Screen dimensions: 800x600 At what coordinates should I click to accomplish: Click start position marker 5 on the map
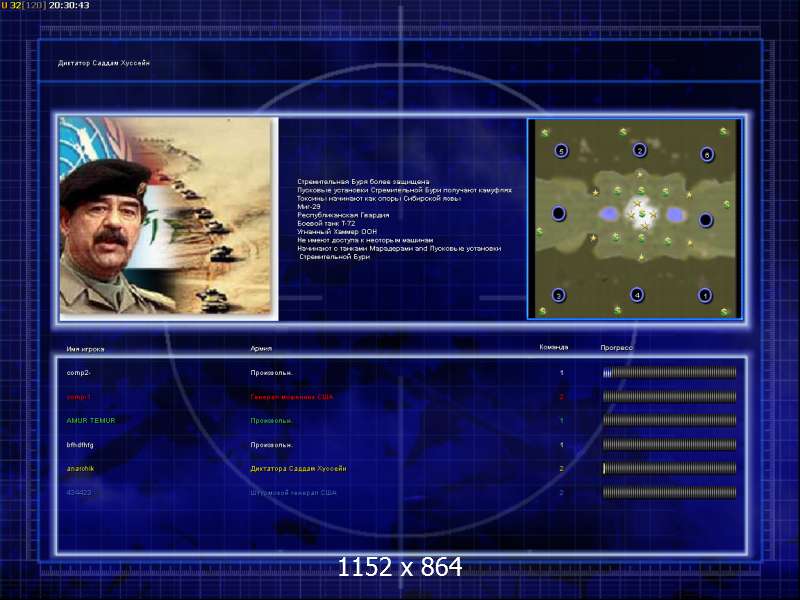(561, 151)
